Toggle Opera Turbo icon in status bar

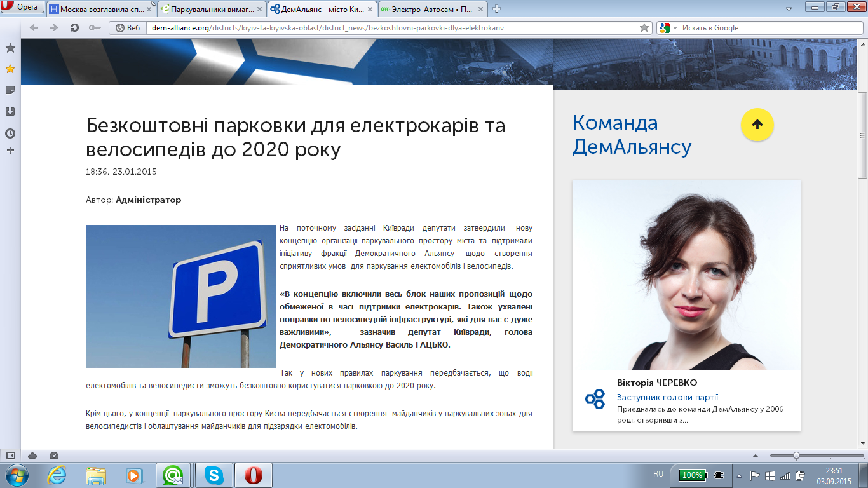coord(54,456)
